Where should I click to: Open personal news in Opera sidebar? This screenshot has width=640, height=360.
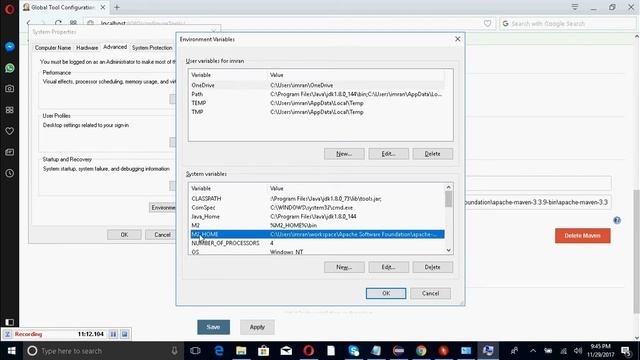pos(9,152)
